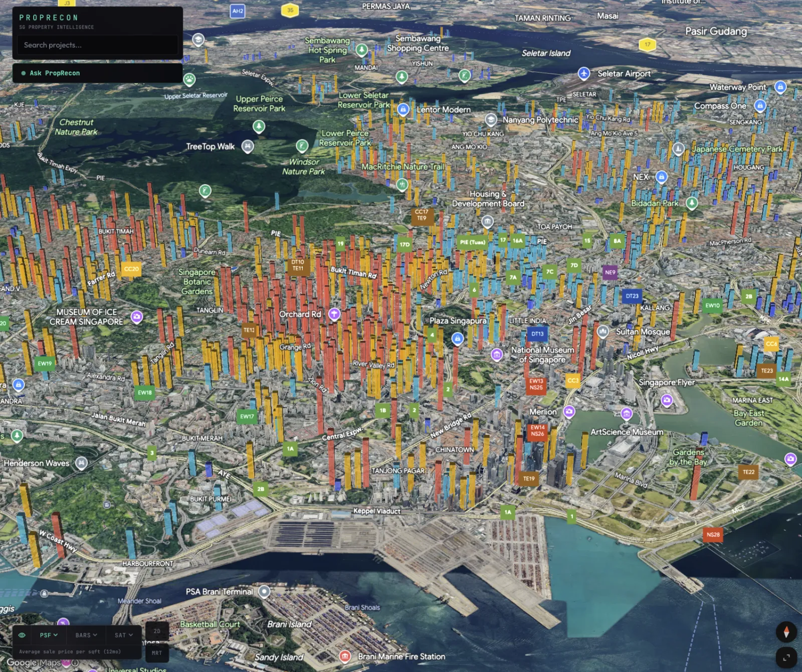Select the NEX mall pin

pyautogui.click(x=662, y=177)
